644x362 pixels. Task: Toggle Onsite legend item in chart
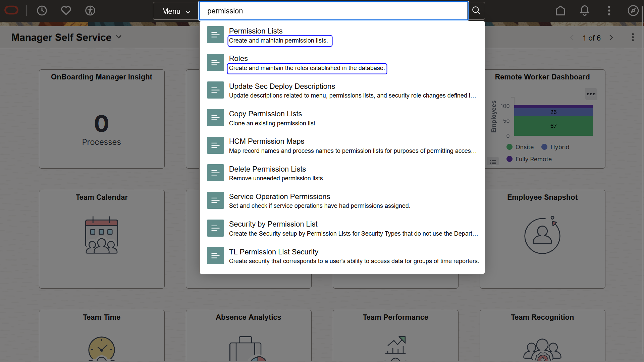click(x=520, y=147)
